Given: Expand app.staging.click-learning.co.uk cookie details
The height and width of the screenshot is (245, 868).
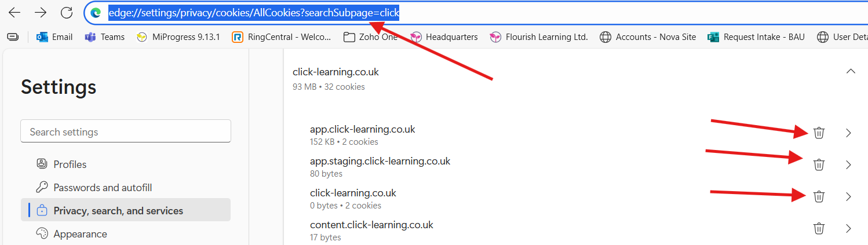Looking at the screenshot, I should click(848, 165).
